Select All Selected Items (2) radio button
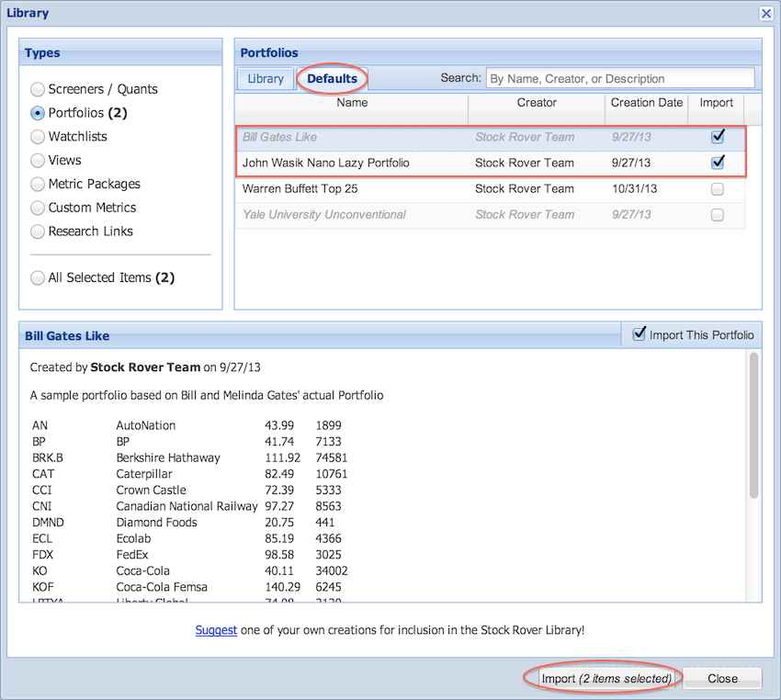781x700 pixels. point(38,277)
